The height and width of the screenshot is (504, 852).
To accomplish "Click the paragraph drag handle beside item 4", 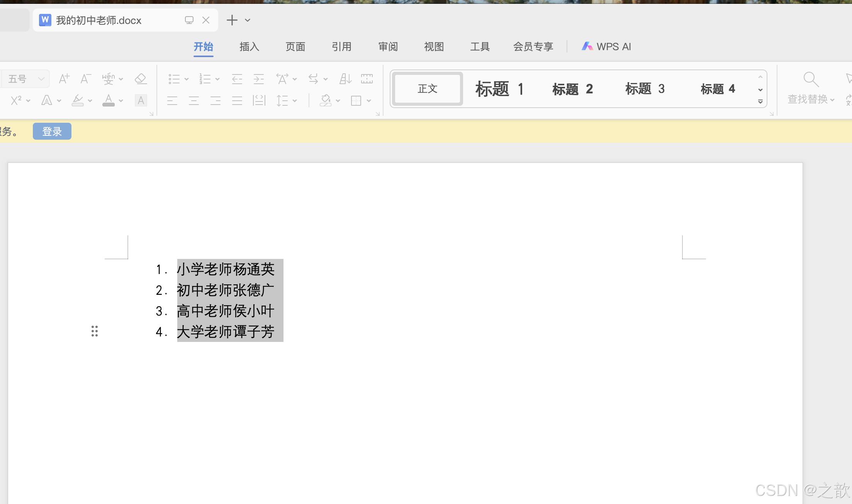I will (x=95, y=331).
